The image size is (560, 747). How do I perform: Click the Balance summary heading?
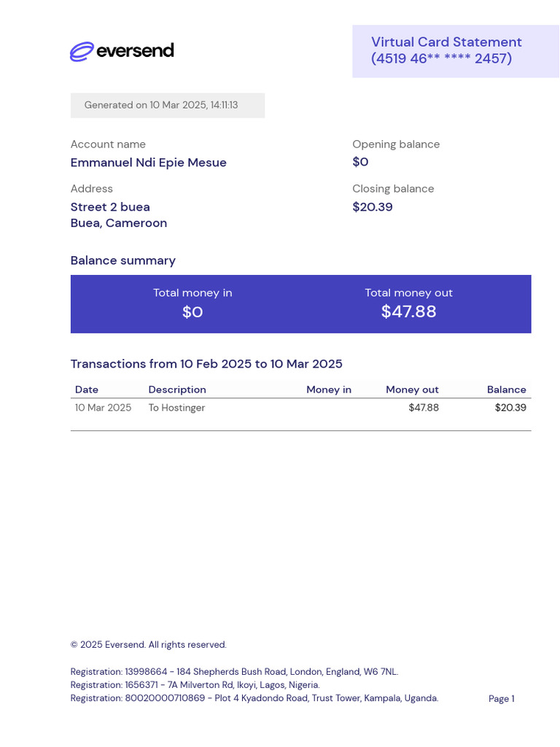[x=122, y=260]
